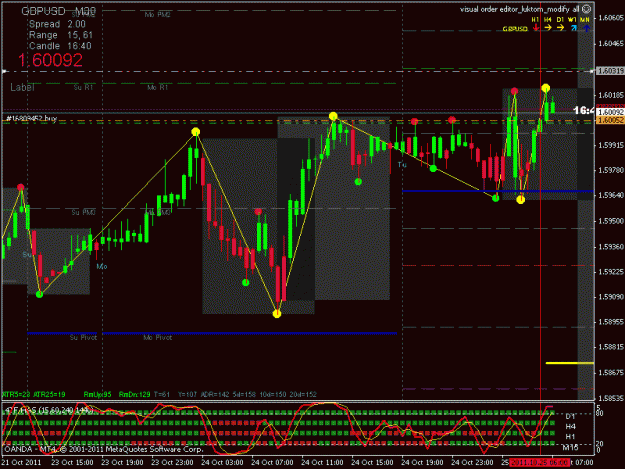Click the '4TF HAS (15,60,240,1440)' indicator label
Screen dimensions: 625x469
pyautogui.click(x=48, y=410)
